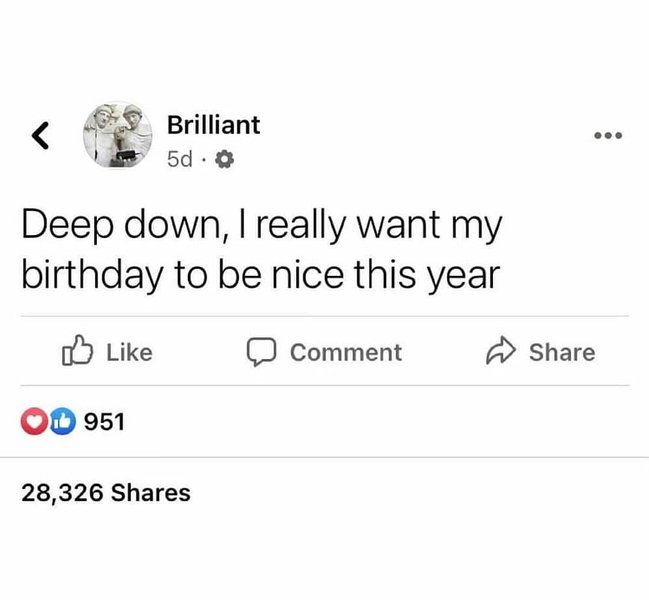
Task: Click the 5d post timestamp
Action: [x=181, y=159]
